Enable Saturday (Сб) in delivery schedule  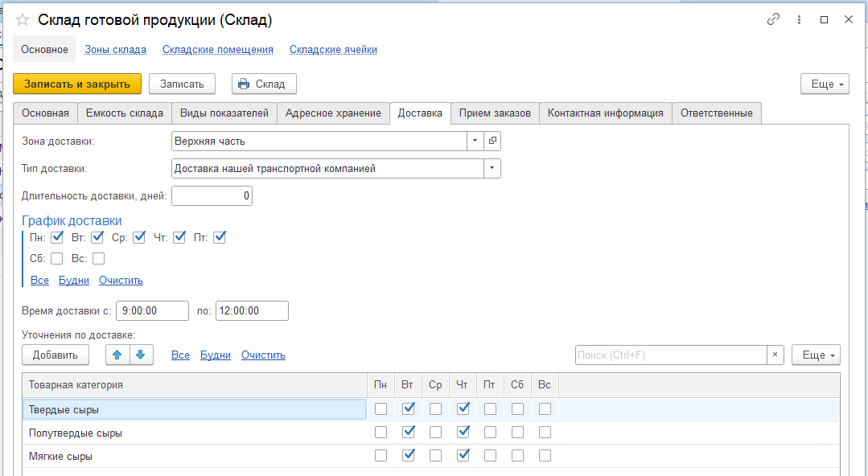click(x=57, y=259)
